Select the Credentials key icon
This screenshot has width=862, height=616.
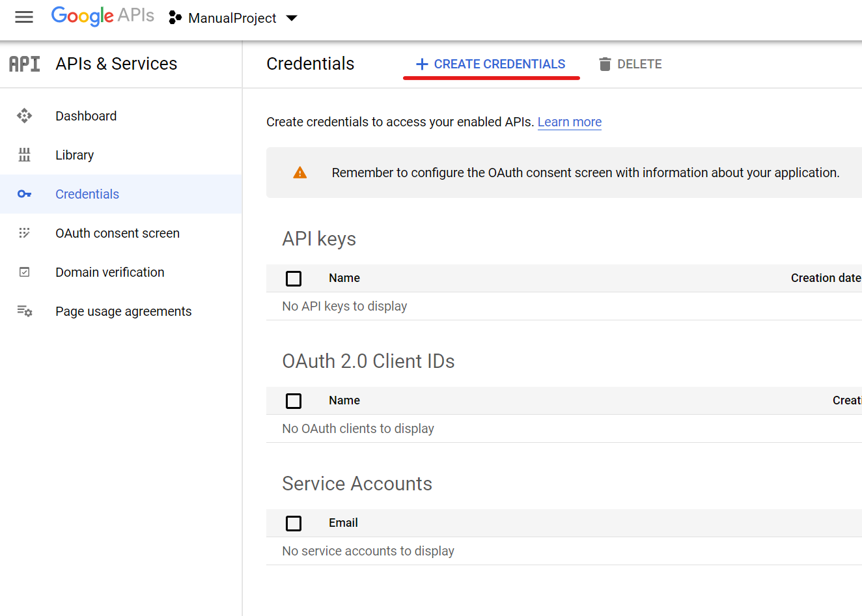tap(24, 193)
